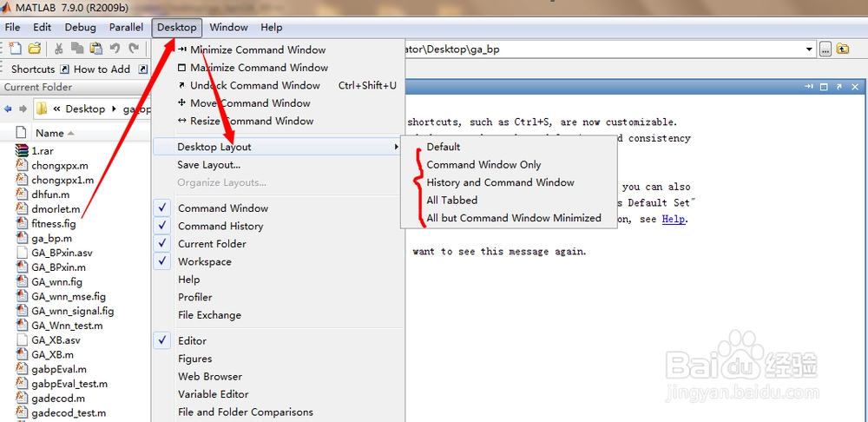Go forward in Current Folder browser
868x422 pixels.
coord(23,109)
